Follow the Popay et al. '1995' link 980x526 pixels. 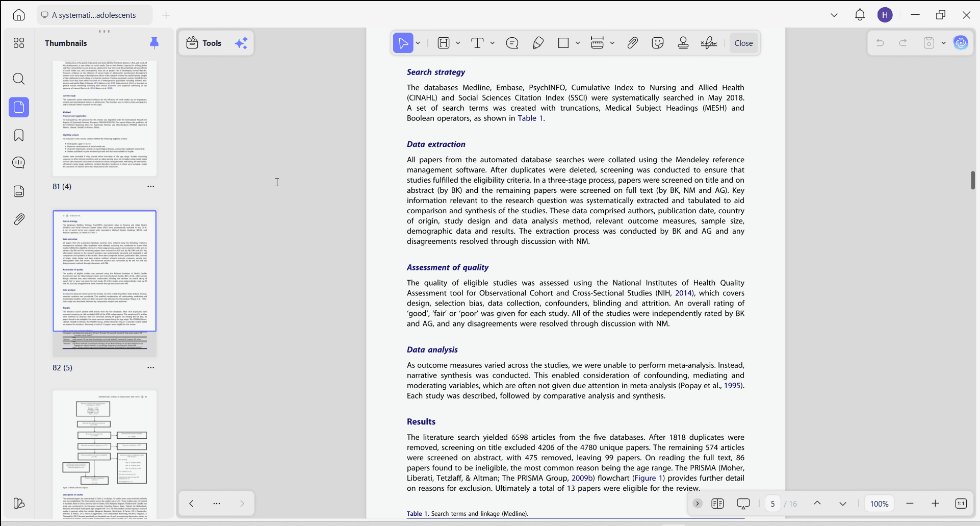pyautogui.click(x=732, y=386)
